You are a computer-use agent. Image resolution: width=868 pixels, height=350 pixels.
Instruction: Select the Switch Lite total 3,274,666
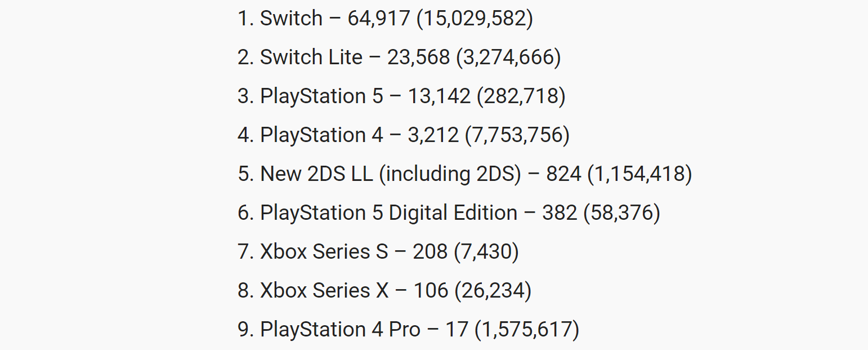[508, 57]
